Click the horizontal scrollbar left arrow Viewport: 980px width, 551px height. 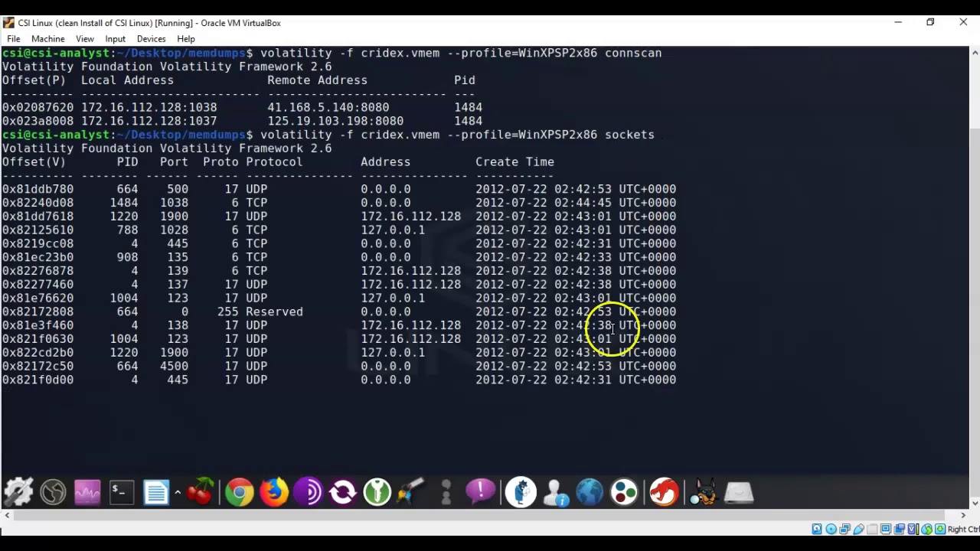pos(7,516)
